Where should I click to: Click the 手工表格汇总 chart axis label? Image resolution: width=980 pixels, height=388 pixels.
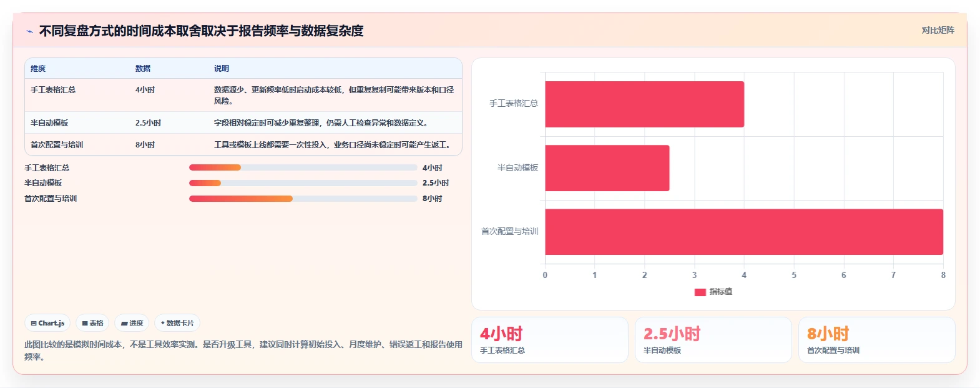point(514,104)
